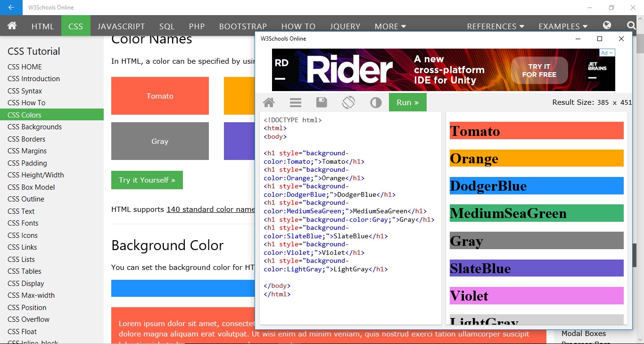
Task: Select the BOOTSTRAP menu item
Action: pyautogui.click(x=243, y=26)
